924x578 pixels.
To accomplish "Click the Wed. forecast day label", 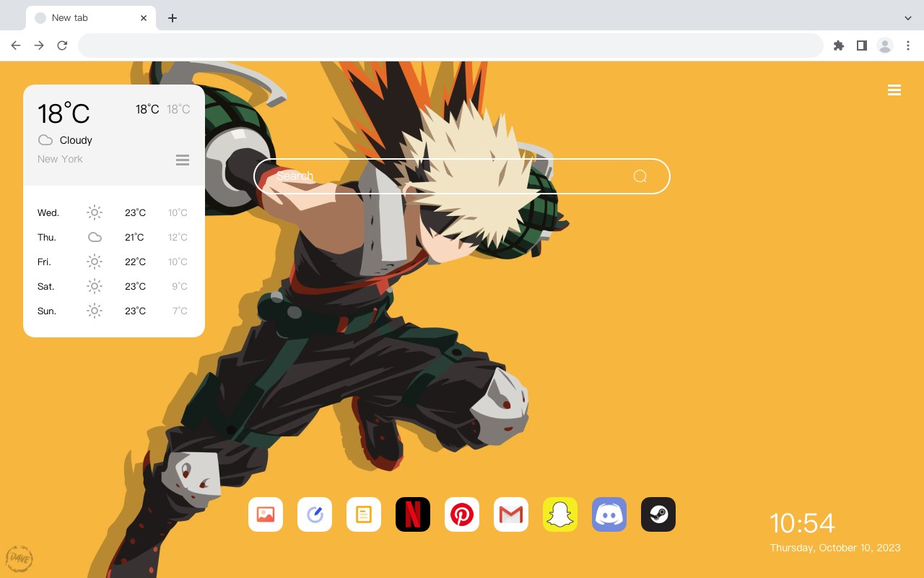I will click(x=48, y=212).
